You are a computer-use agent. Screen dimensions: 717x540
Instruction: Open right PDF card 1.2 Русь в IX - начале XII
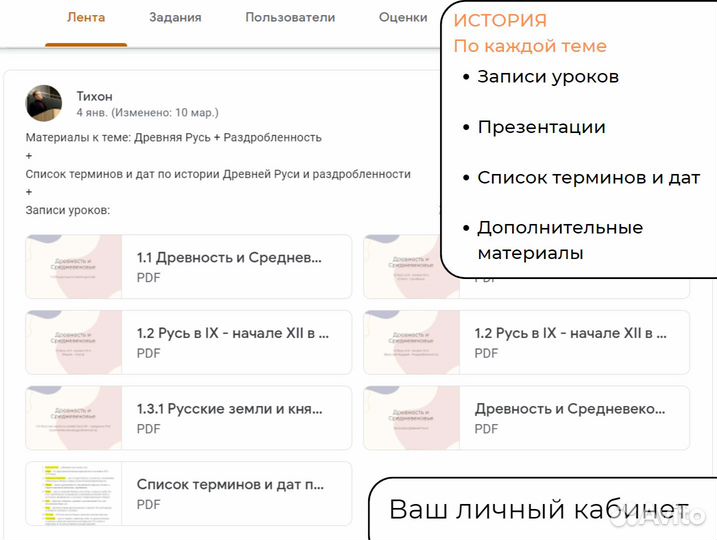pos(526,342)
